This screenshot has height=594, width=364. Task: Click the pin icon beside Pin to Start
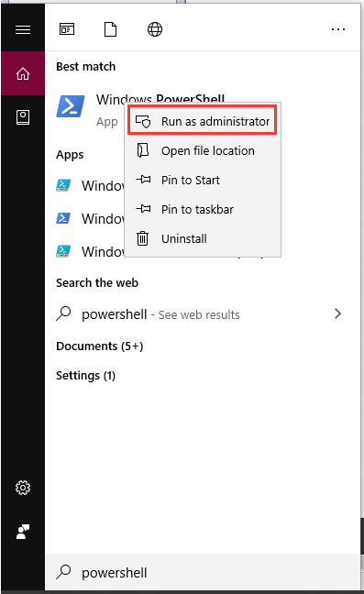pos(143,180)
